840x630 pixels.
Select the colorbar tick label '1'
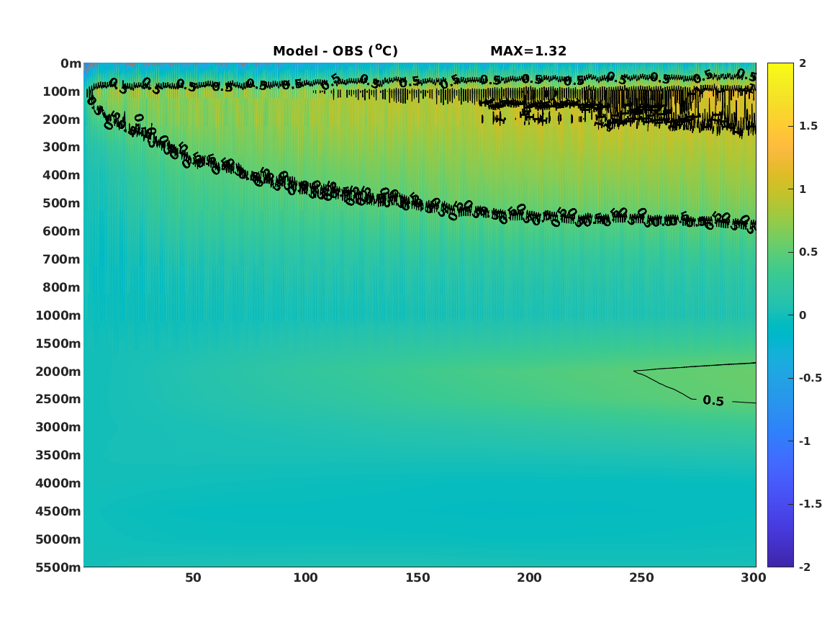pyautogui.click(x=803, y=189)
